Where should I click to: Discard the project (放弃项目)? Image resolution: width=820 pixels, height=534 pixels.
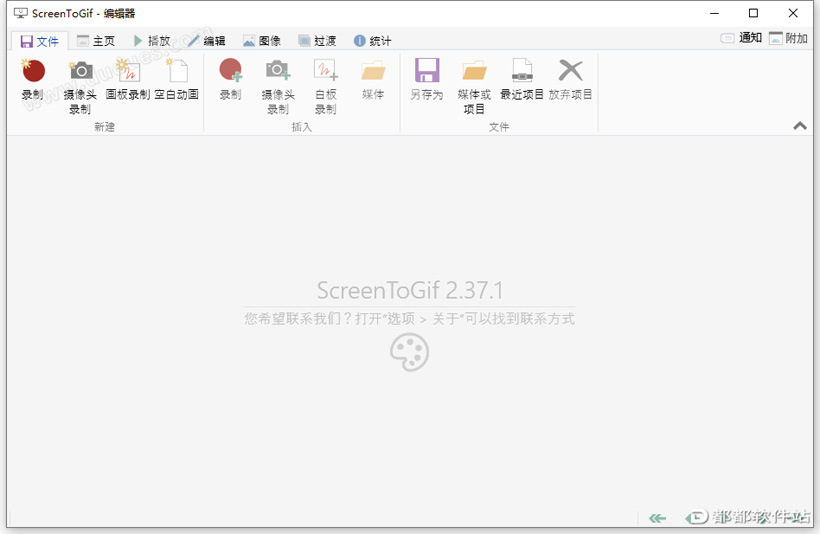(x=570, y=79)
